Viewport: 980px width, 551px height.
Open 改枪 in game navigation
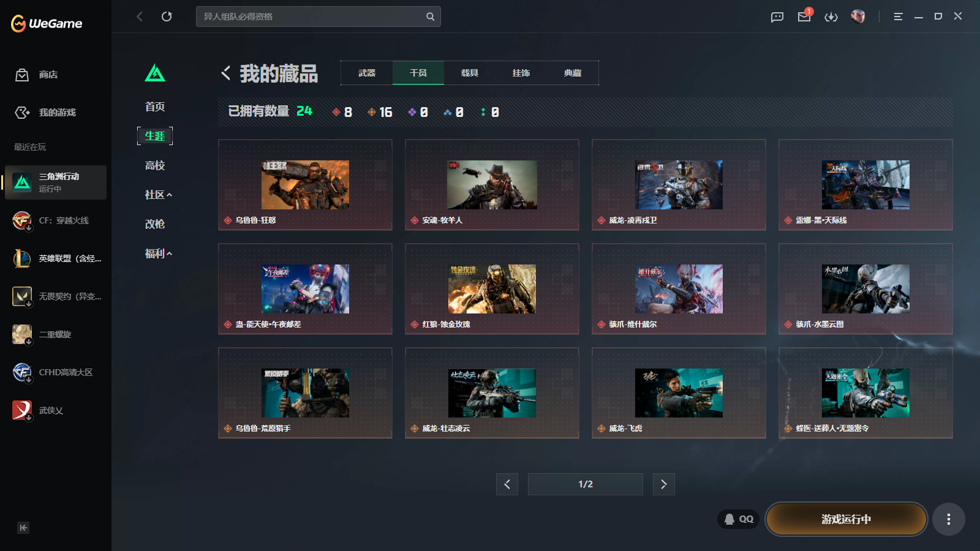pos(155,224)
